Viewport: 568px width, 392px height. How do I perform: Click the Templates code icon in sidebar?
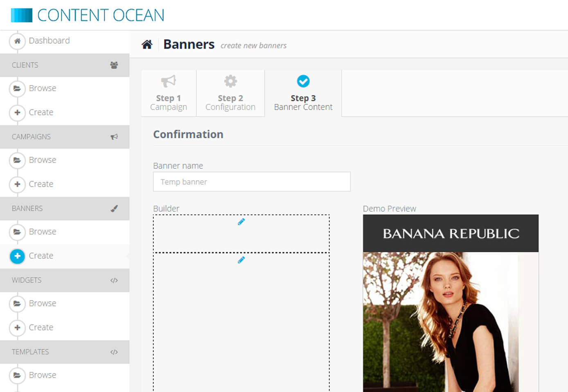[114, 352]
